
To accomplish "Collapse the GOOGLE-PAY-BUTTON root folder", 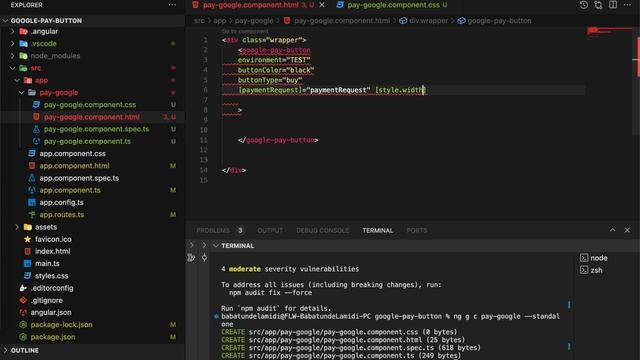I will (5, 20).
